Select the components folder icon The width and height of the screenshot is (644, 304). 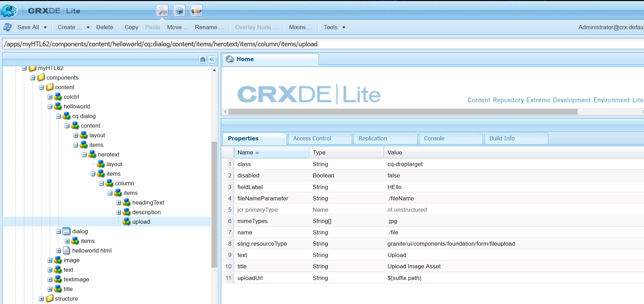[x=41, y=78]
